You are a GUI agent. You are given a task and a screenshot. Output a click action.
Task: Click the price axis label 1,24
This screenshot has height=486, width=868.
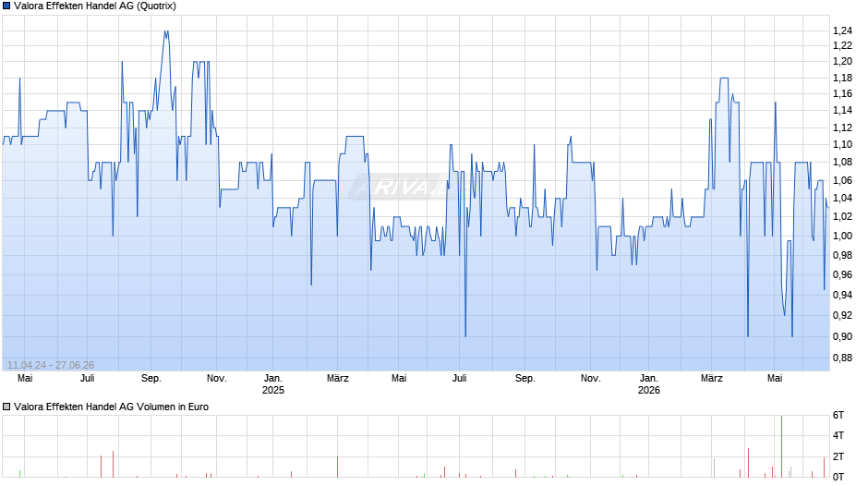point(842,30)
